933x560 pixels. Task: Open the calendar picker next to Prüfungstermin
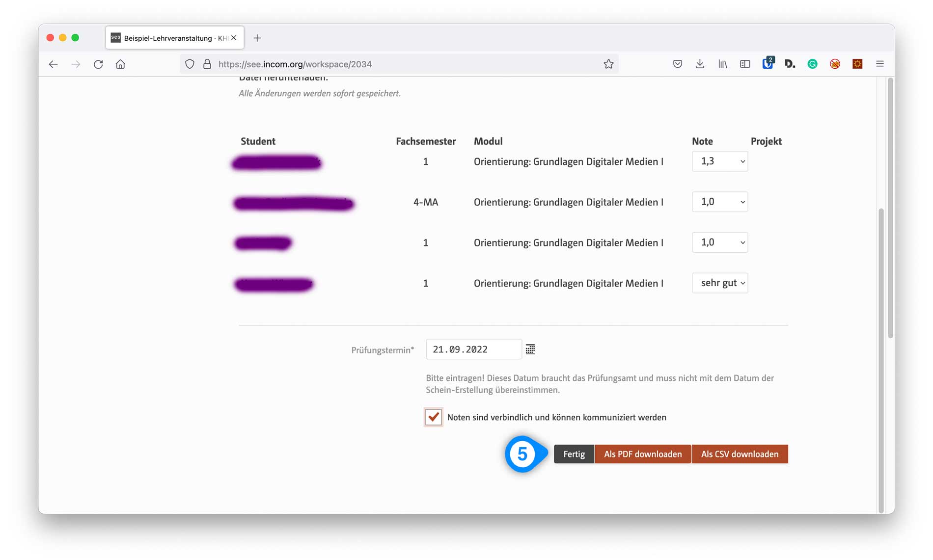(530, 349)
